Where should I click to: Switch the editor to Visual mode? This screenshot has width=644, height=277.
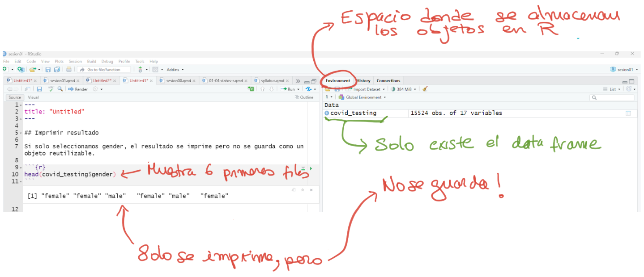[33, 97]
